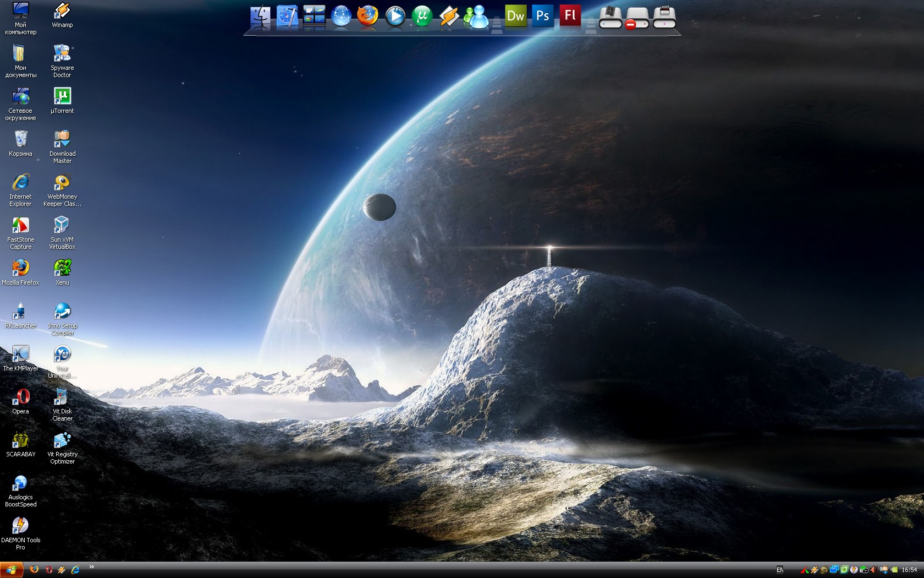Click the EN language indicator
Viewport: 924px width, 578px height.
(780, 570)
